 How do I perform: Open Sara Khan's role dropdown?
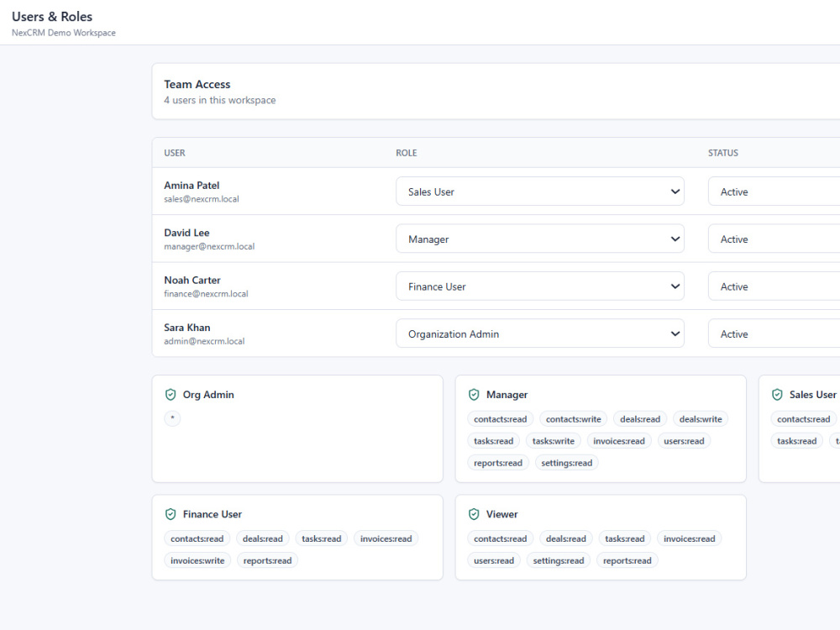[x=540, y=333]
